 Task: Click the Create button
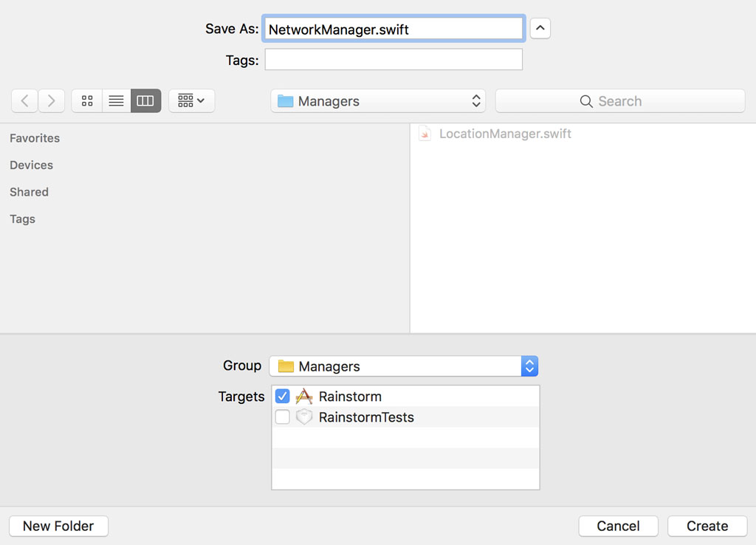[707, 526]
